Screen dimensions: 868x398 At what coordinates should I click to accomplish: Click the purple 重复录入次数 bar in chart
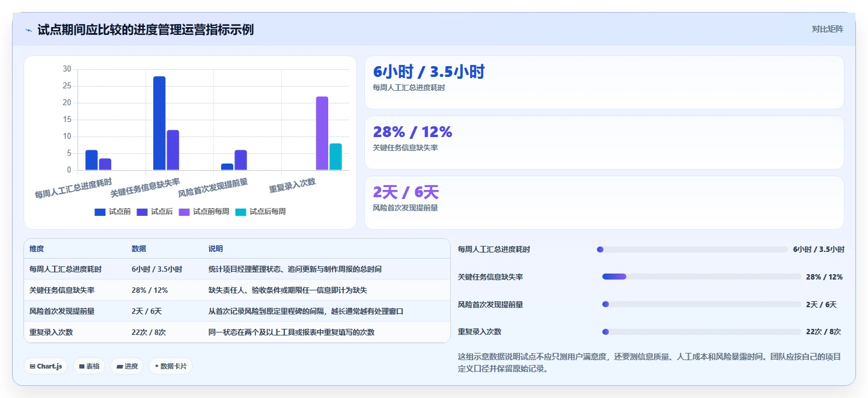click(x=322, y=133)
